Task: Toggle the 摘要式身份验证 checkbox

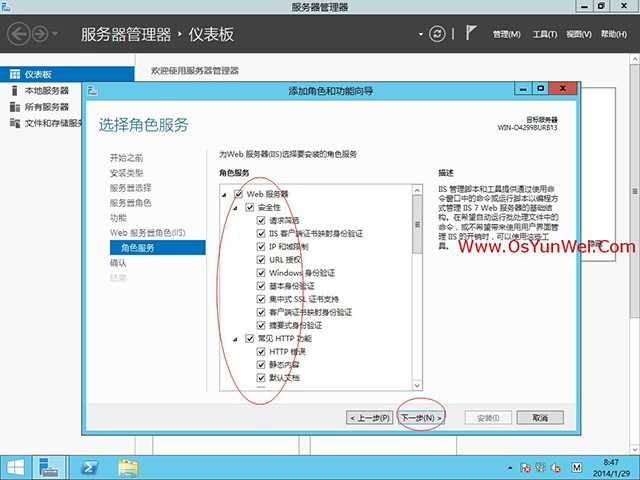Action: (x=261, y=325)
